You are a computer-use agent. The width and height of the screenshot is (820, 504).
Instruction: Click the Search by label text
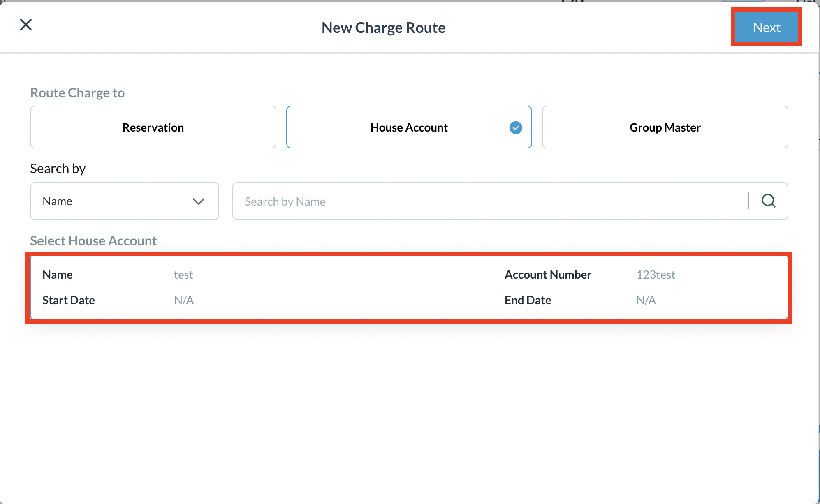(58, 169)
